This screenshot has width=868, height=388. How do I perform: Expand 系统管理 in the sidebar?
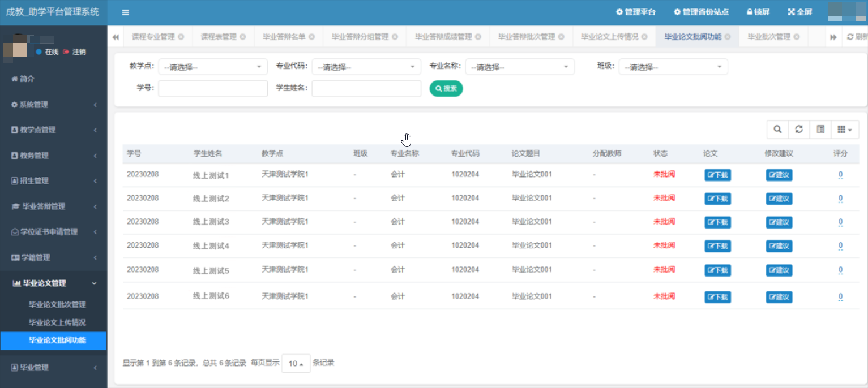coord(53,105)
